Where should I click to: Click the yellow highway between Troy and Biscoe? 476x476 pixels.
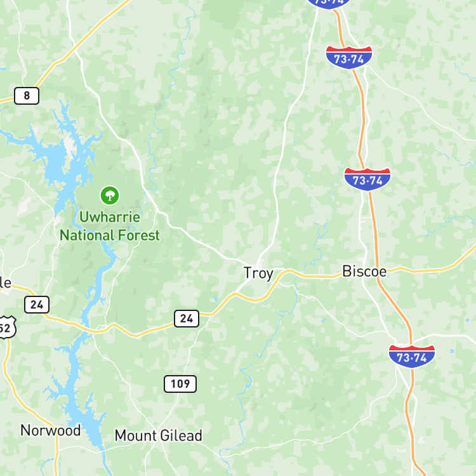[315, 276]
